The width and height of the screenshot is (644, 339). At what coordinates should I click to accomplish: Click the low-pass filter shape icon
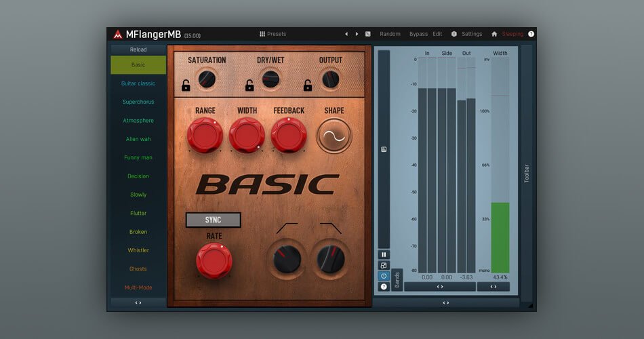click(331, 228)
